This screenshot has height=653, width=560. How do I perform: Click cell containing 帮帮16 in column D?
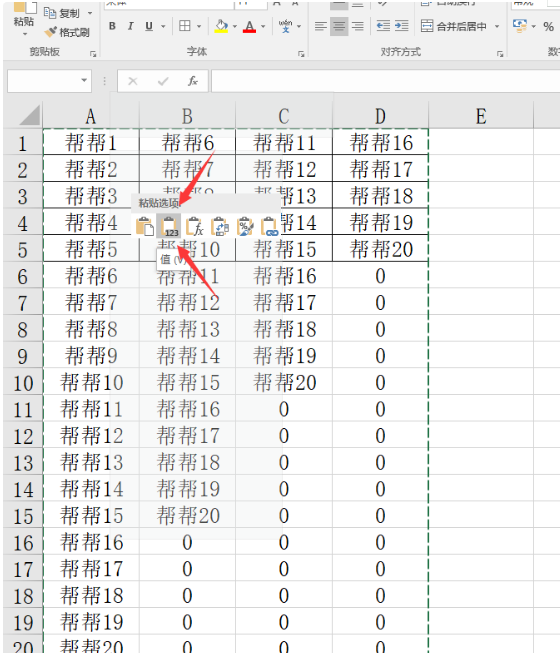point(381,142)
